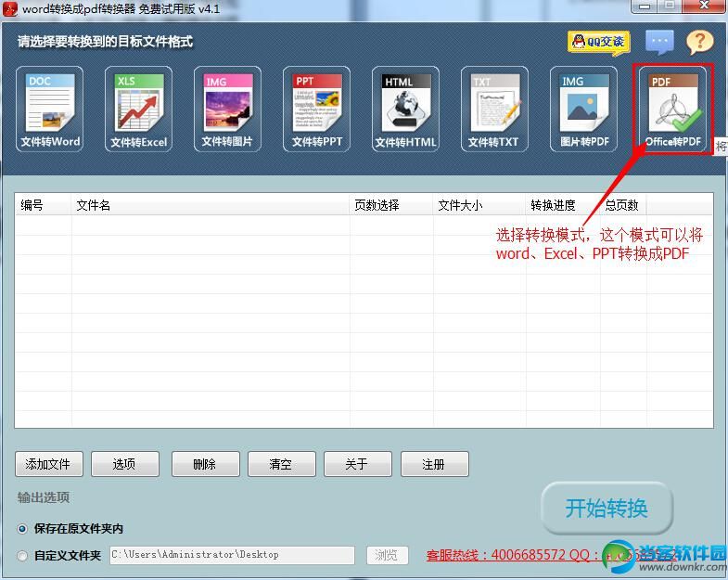
Task: Start conversion with 开始转换 button
Action: point(607,508)
